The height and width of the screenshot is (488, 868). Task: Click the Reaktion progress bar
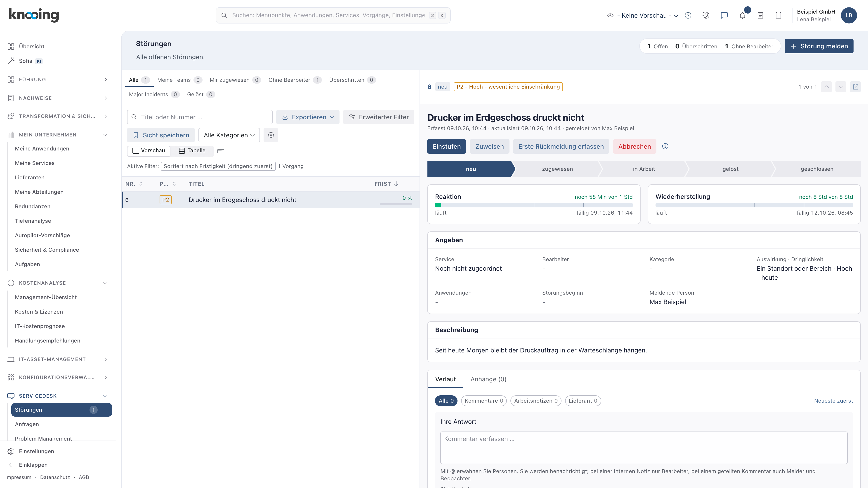pyautogui.click(x=534, y=205)
